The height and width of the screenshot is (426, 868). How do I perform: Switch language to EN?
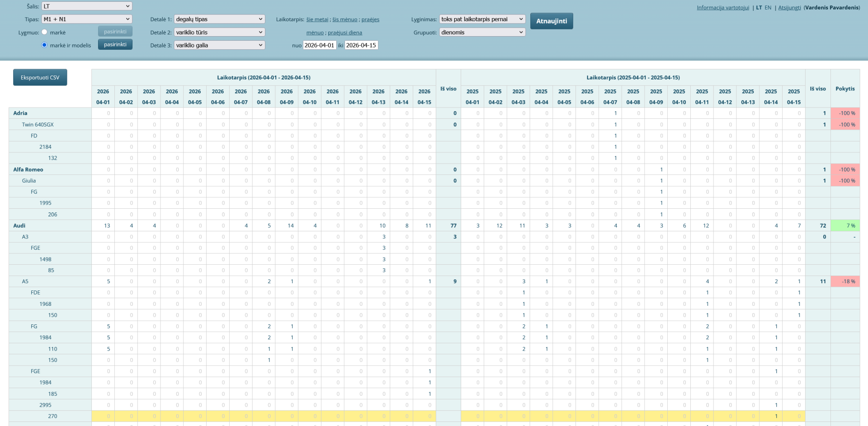(x=768, y=8)
